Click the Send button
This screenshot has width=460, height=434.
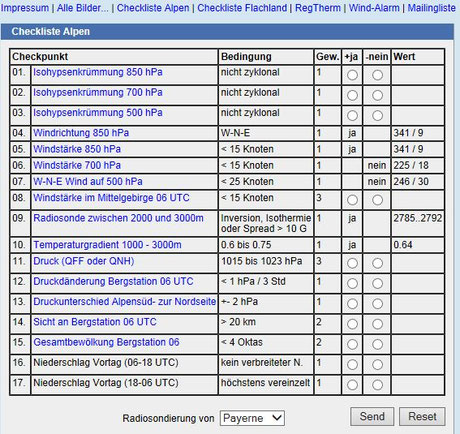pyautogui.click(x=372, y=416)
